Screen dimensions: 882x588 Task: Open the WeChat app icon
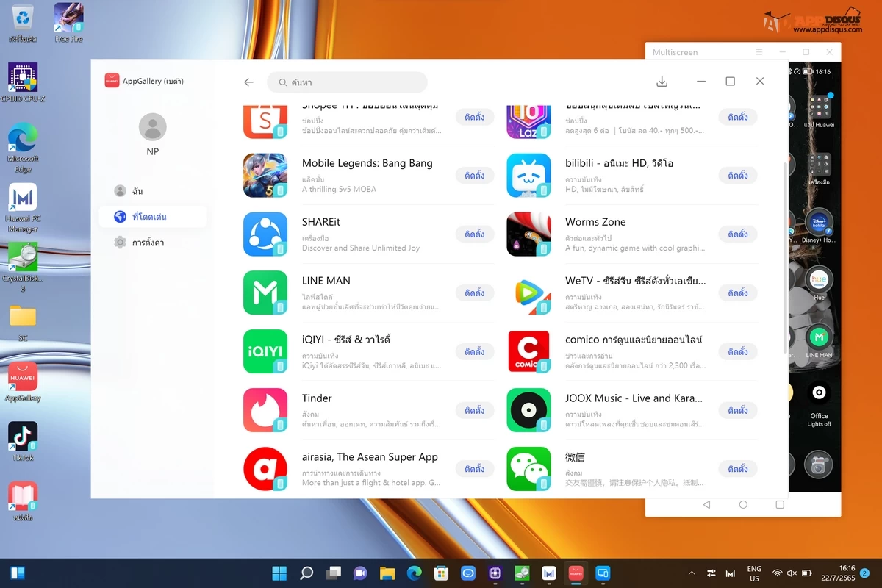(528, 469)
